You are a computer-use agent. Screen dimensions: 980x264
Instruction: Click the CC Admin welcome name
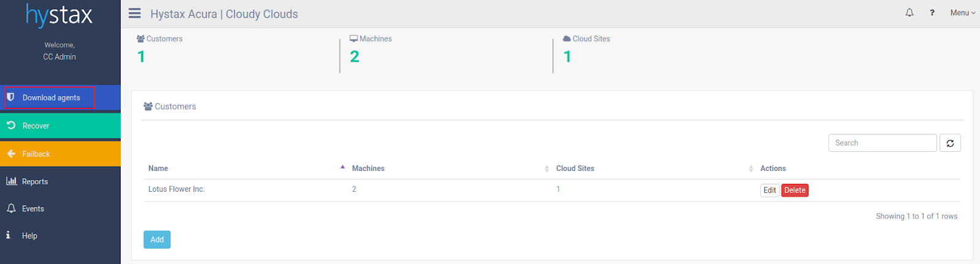59,57
